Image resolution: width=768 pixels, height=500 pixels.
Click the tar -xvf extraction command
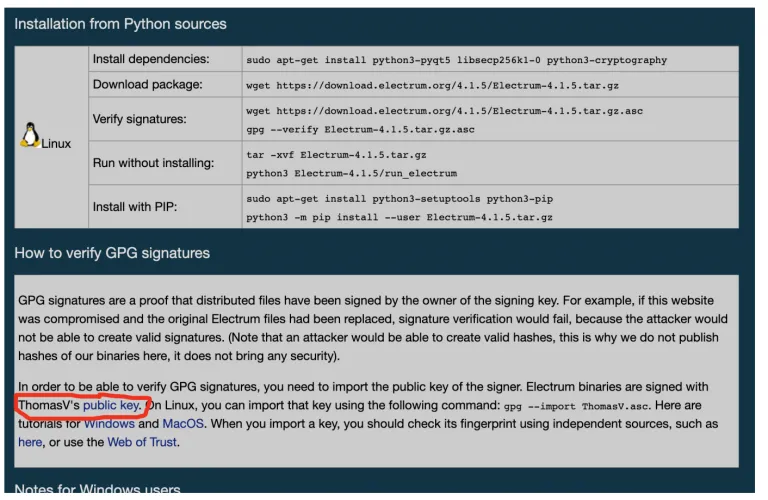pyautogui.click(x=336, y=155)
